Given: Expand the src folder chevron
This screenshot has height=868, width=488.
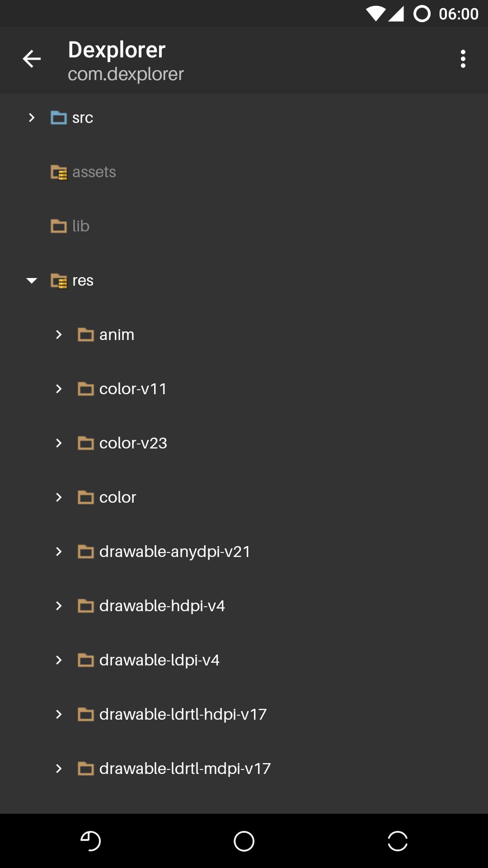Looking at the screenshot, I should click(32, 118).
